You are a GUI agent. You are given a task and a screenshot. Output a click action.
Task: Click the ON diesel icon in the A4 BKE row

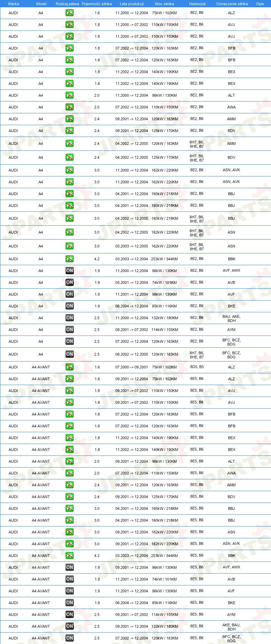pyautogui.click(x=69, y=306)
